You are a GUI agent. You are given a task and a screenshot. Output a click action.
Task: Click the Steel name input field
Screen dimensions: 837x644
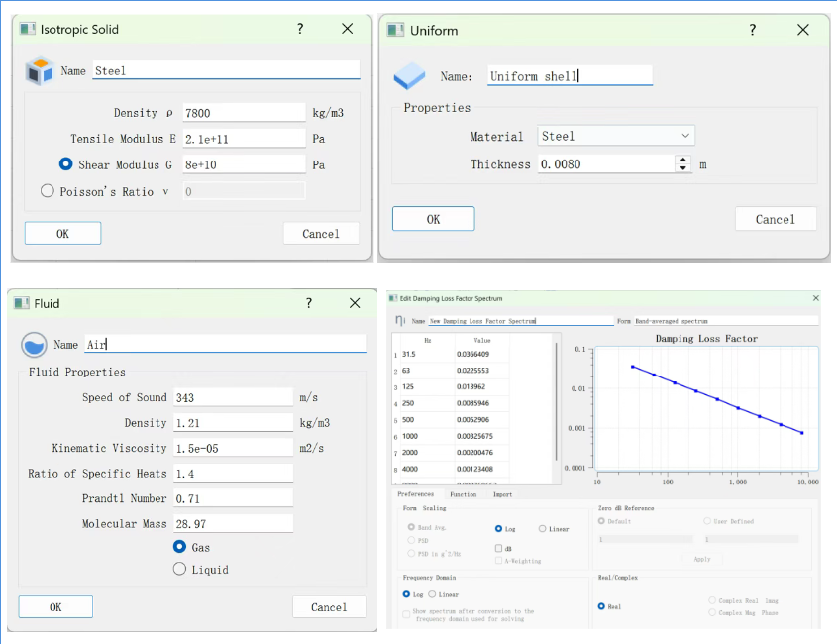click(x=226, y=70)
